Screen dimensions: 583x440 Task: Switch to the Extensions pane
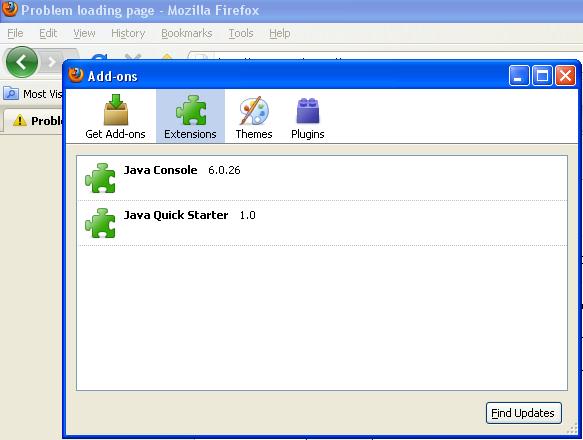click(190, 116)
